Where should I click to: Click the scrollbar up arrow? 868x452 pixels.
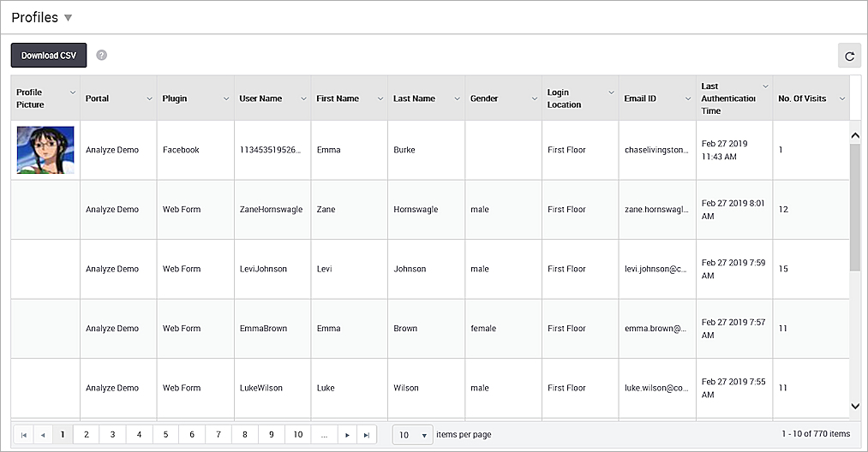point(855,135)
